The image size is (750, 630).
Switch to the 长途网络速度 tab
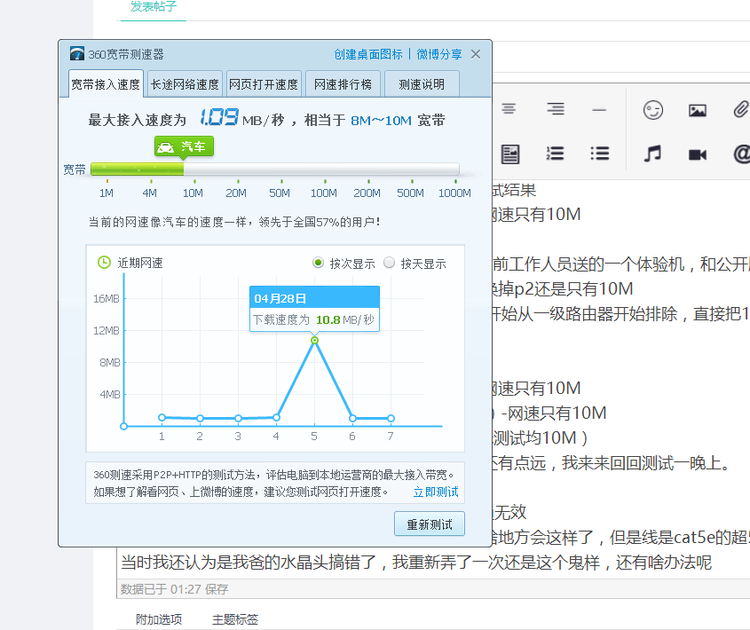click(x=185, y=84)
